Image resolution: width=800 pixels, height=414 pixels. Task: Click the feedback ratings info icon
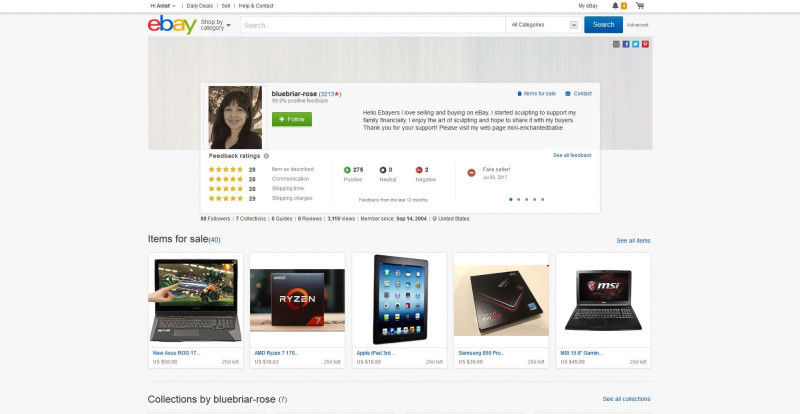coord(266,156)
